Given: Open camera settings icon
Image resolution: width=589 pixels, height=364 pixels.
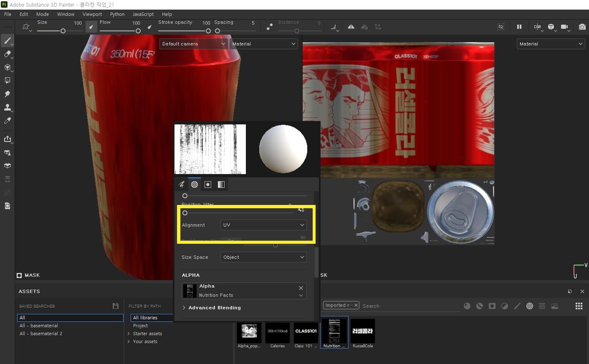Looking at the screenshot, I should pyautogui.click(x=565, y=27).
